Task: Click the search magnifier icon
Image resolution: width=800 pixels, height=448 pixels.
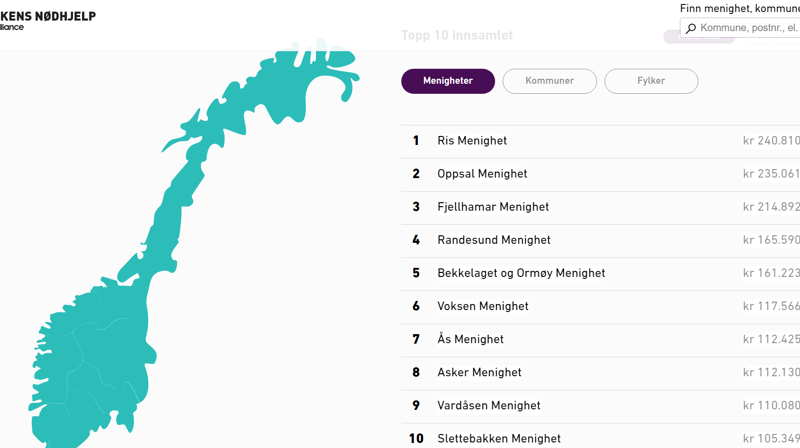Action: (x=691, y=29)
